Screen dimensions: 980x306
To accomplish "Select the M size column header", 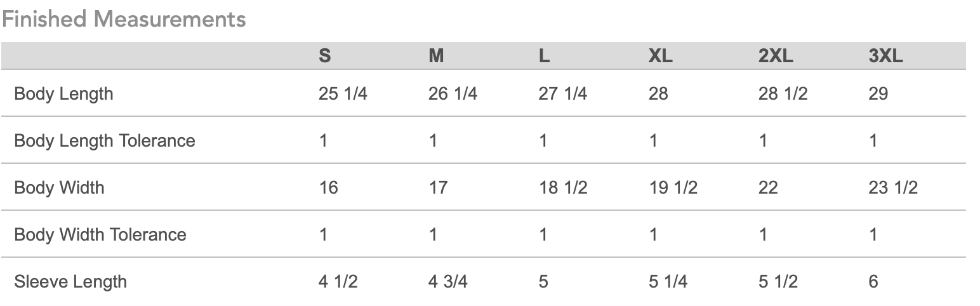I will click(436, 56).
